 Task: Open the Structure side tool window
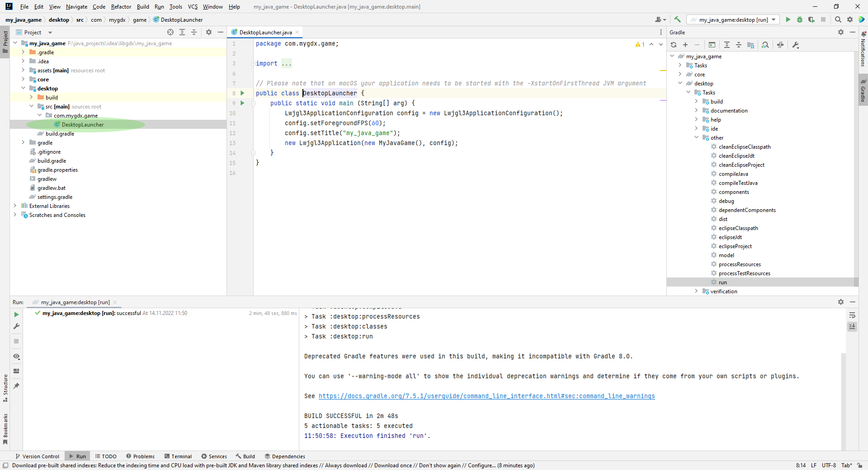coord(5,388)
